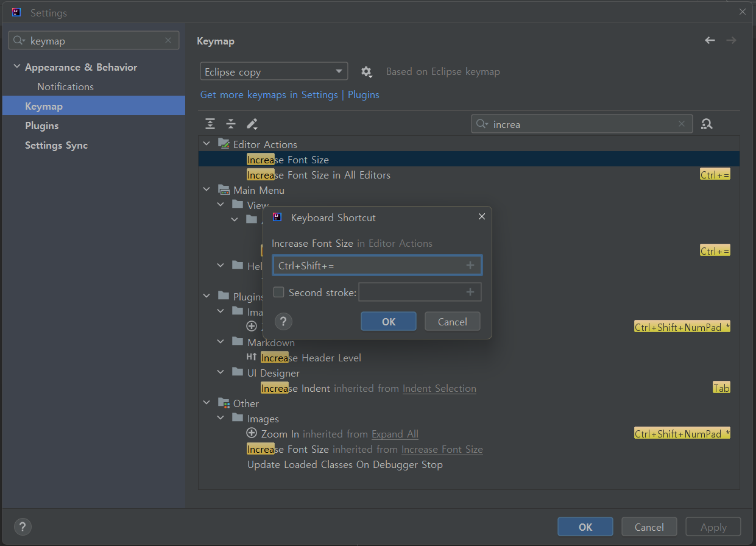Open 'Get more keymaps in Settings' link
This screenshot has width=756, height=546.
pos(269,94)
